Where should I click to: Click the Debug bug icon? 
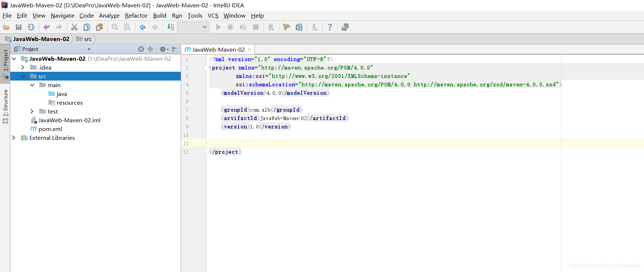point(231,27)
